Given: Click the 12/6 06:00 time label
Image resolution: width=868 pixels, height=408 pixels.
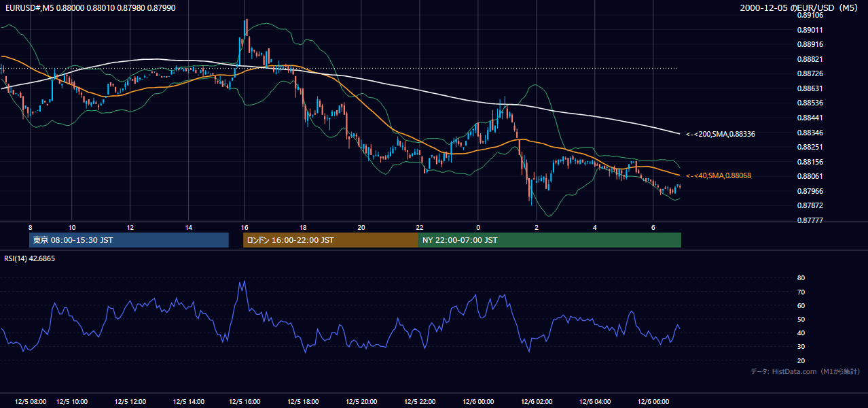Looking at the screenshot, I should (653, 402).
